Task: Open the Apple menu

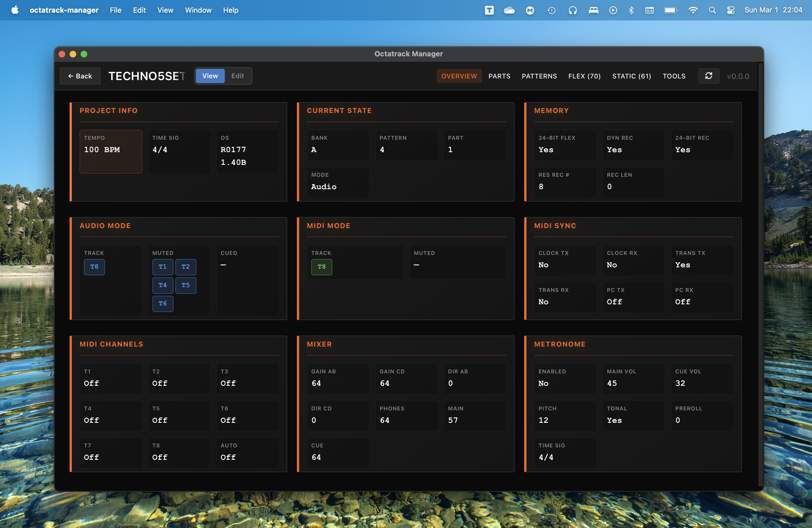Action: pos(14,10)
